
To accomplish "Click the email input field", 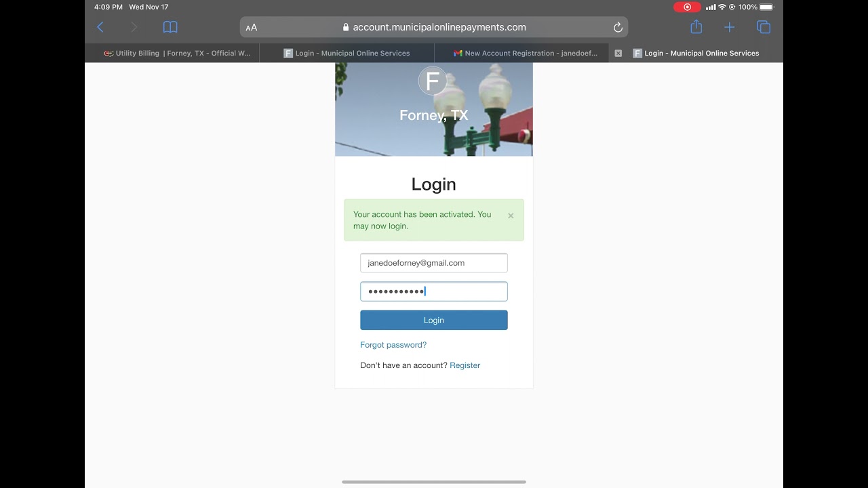I will pos(434,263).
